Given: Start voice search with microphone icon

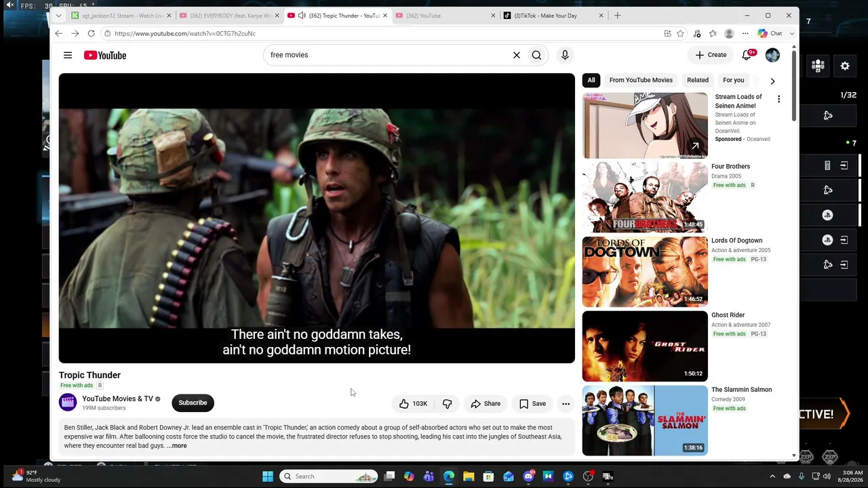Looking at the screenshot, I should [565, 55].
